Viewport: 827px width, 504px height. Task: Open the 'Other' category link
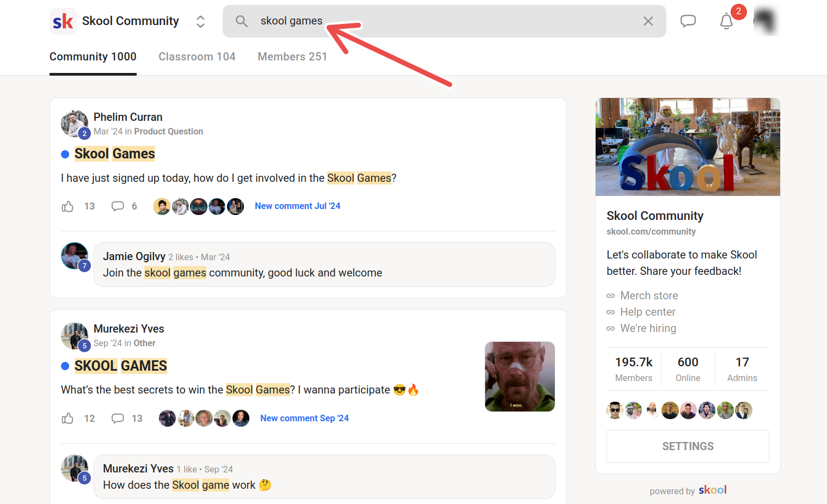pyautogui.click(x=145, y=343)
